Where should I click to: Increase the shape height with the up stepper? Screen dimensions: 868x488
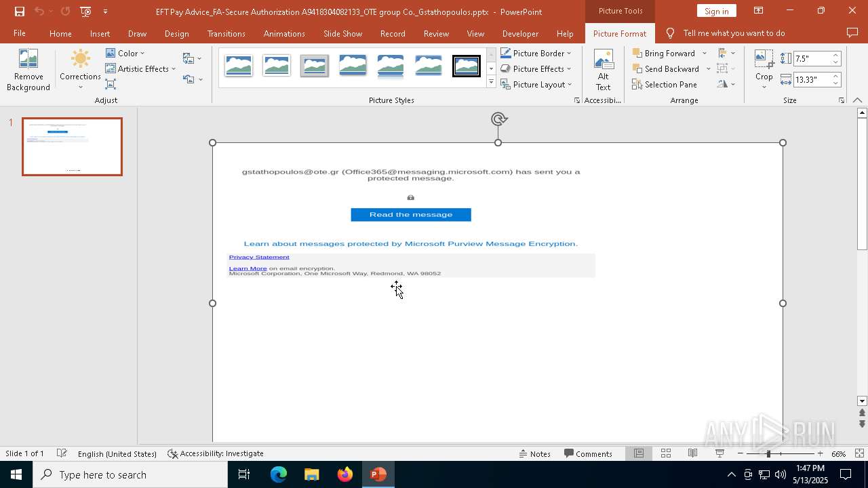[836, 55]
